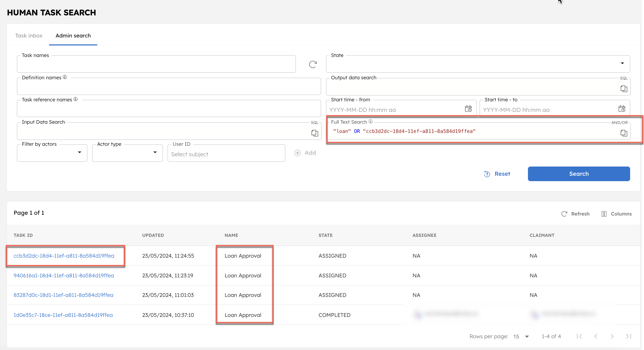Open info tooltip for Task reference names
The width and height of the screenshot is (644, 350).
click(x=76, y=99)
